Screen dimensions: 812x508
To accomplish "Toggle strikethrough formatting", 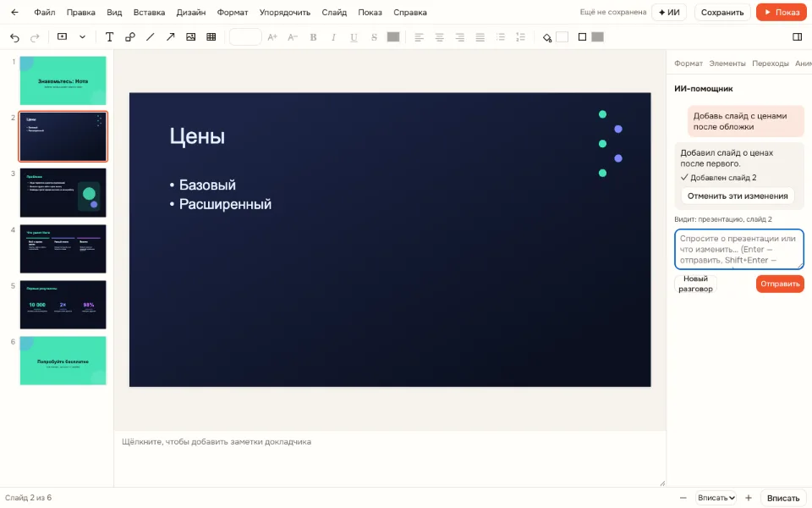I will (x=374, y=36).
